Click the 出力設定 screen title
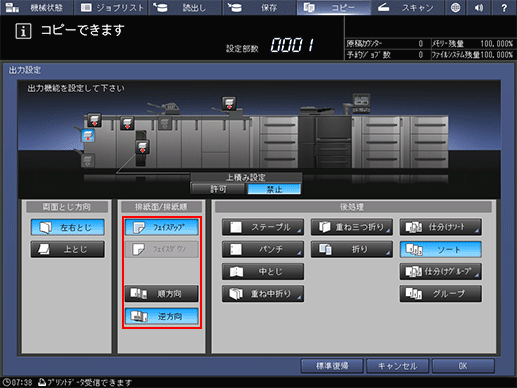This screenshot has height=388, width=517. (x=25, y=70)
